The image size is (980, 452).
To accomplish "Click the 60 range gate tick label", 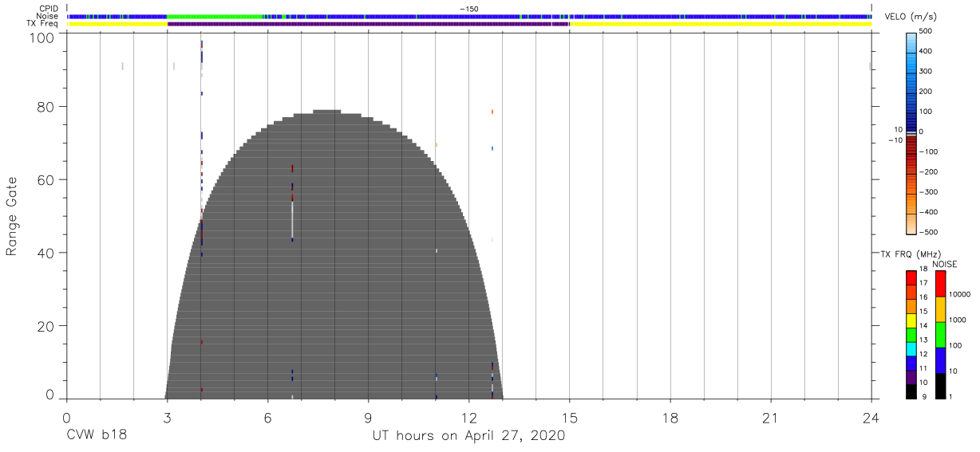I will [x=47, y=179].
